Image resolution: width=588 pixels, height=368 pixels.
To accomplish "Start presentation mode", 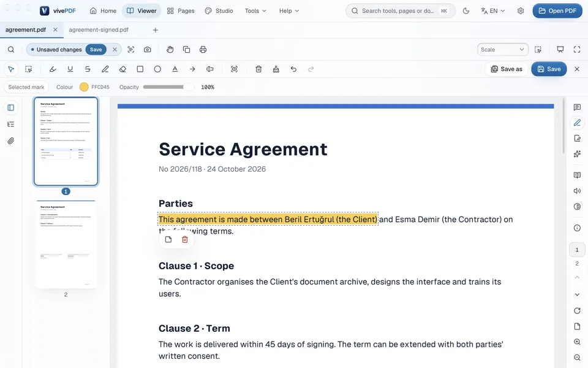I will pos(560,50).
